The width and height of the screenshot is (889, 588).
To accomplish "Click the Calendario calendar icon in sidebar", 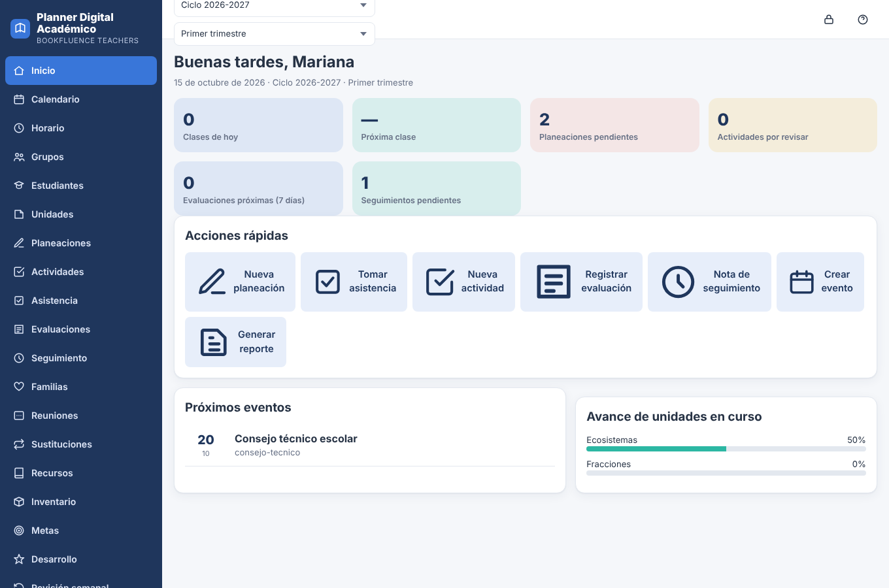I will [x=19, y=99].
